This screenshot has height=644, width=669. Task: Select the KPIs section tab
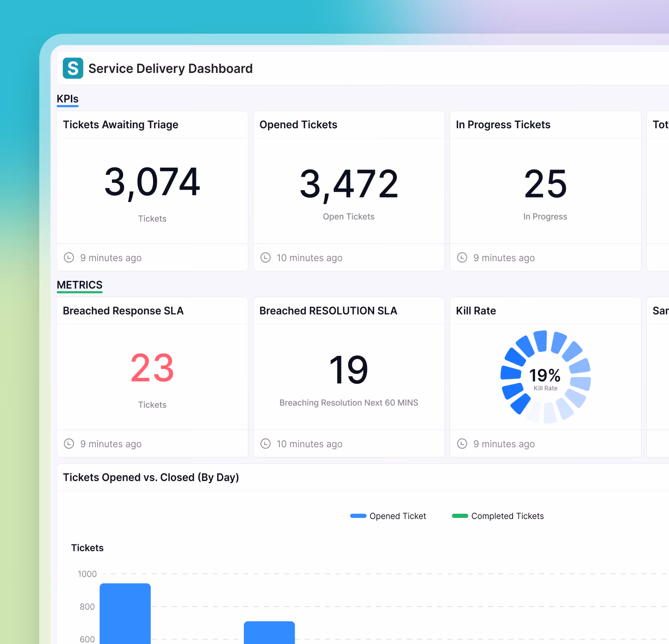pos(68,99)
